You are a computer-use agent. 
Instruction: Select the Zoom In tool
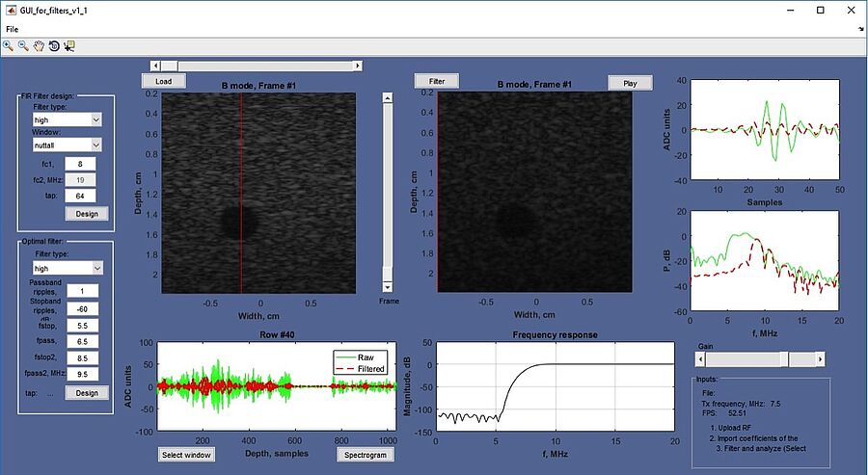[9, 45]
